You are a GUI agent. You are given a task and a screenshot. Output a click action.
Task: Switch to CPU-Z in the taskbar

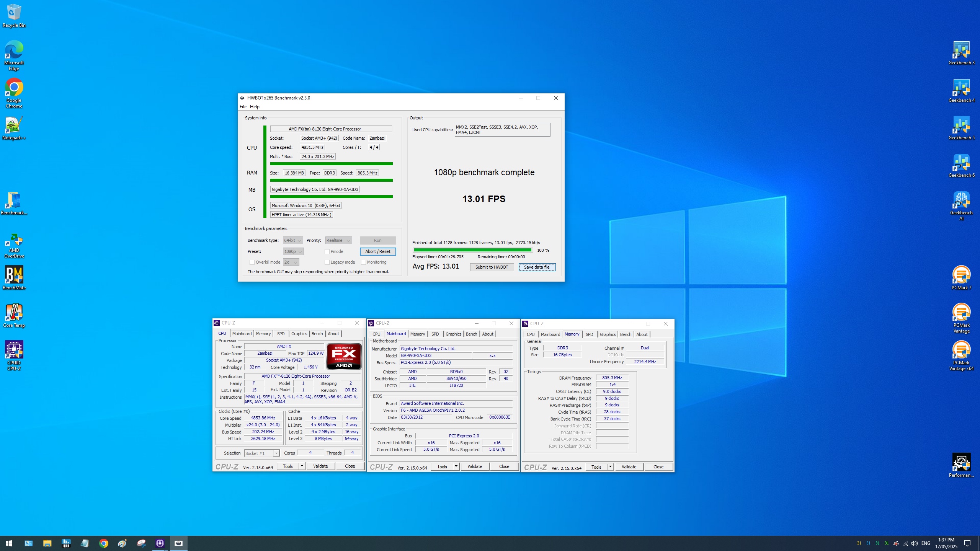pos(160,543)
